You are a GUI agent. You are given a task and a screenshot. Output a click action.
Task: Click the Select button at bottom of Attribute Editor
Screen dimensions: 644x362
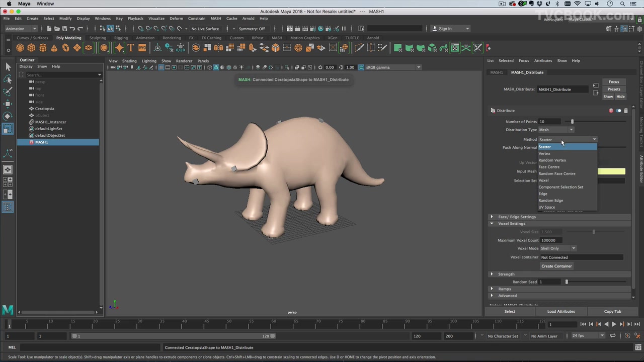click(x=510, y=311)
